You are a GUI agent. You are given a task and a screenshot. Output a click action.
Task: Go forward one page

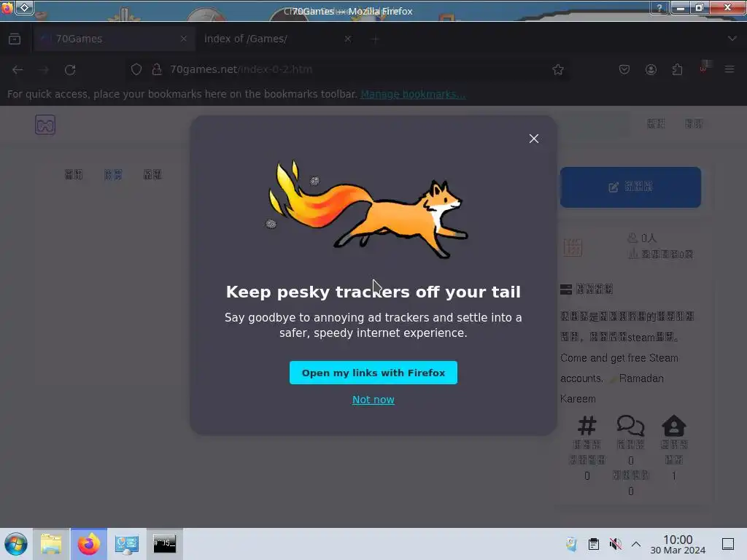click(44, 69)
